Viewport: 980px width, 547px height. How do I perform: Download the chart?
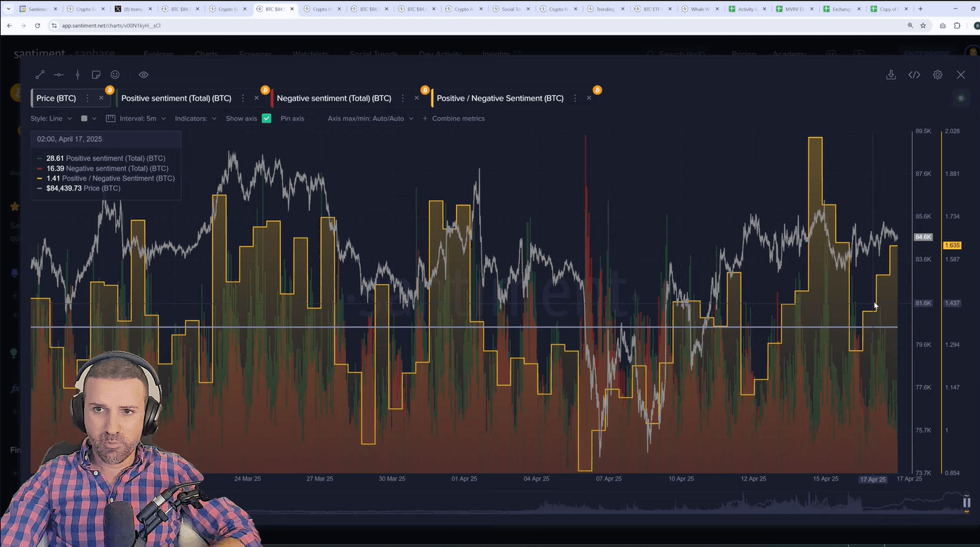[x=891, y=75]
